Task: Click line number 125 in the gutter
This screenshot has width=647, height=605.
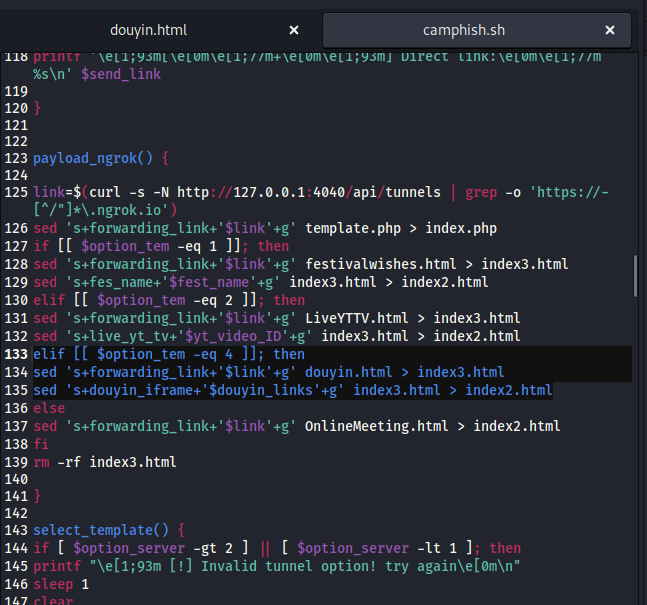Action: coord(14,191)
